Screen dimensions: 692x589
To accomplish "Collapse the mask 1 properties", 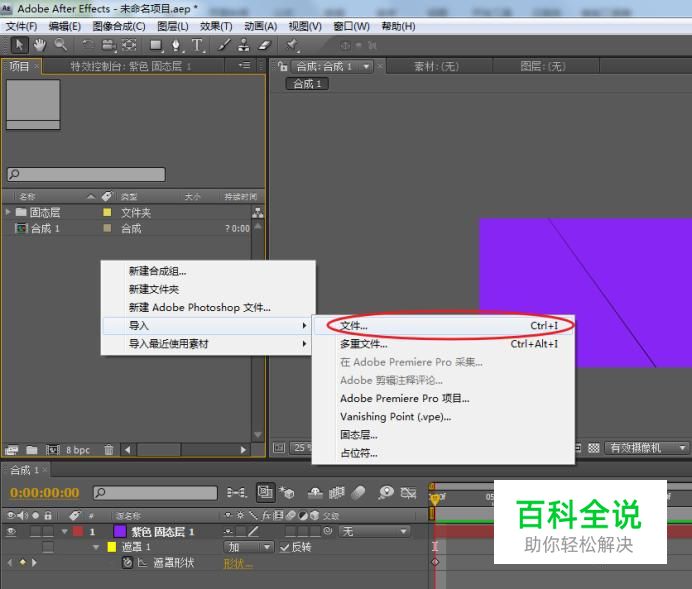I will (96, 548).
